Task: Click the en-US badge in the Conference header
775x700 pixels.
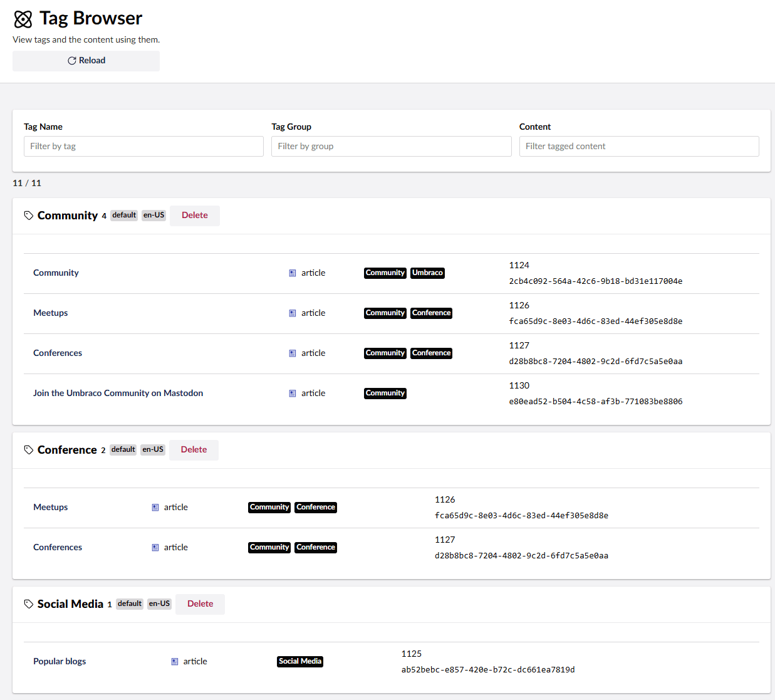Action: pos(153,450)
